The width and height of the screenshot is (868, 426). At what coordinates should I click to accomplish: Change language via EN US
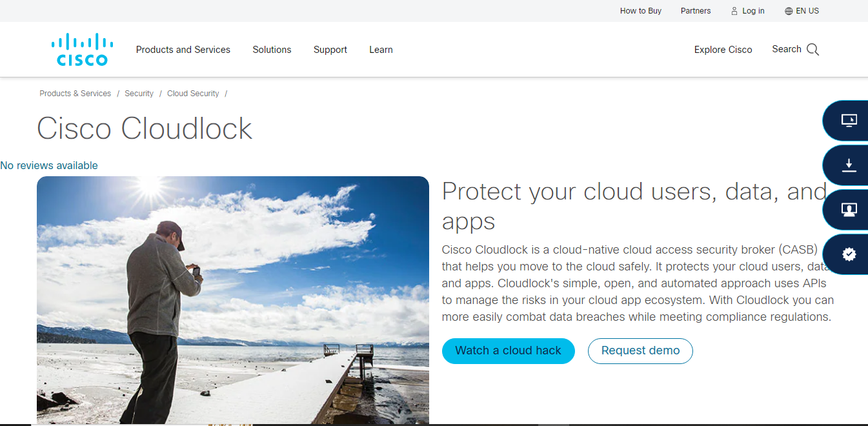[x=807, y=11]
